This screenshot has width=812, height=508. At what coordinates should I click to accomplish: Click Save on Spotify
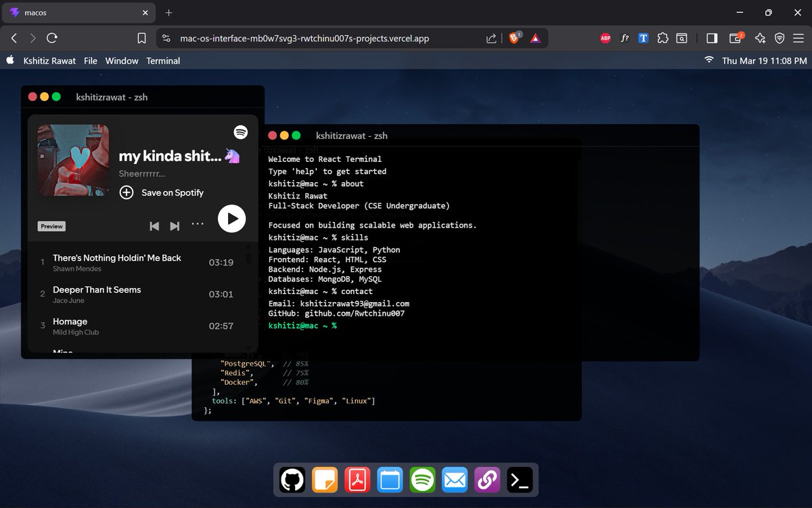point(173,192)
